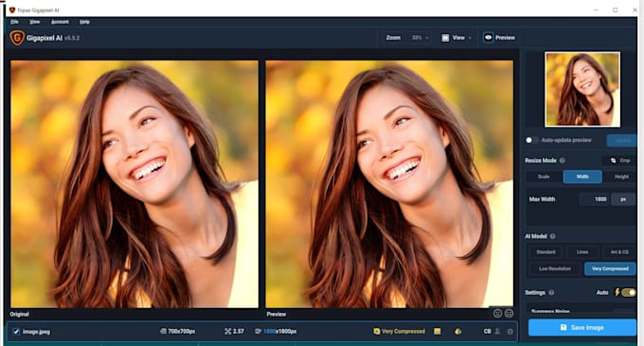The image size is (644, 346).
Task: Open the File menu
Action: (x=14, y=22)
